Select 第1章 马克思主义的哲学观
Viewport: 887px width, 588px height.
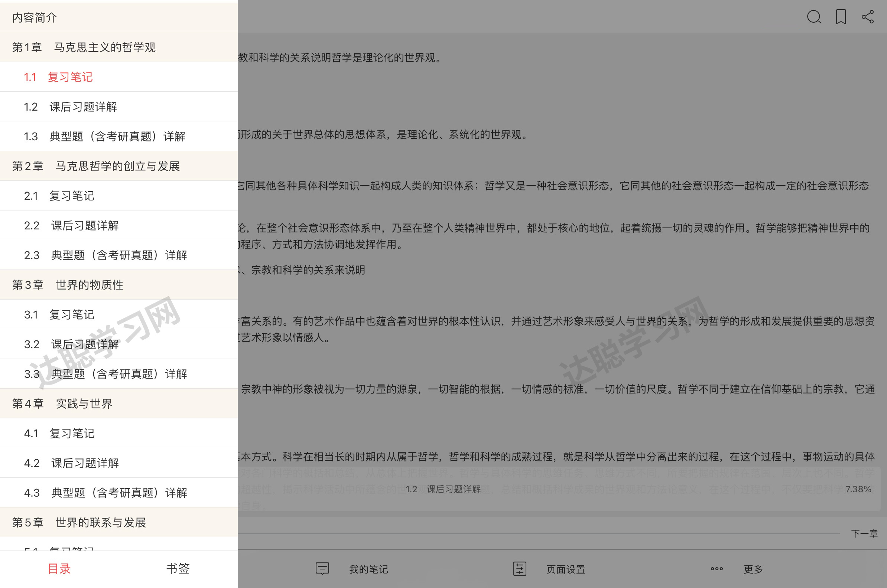tap(118, 47)
